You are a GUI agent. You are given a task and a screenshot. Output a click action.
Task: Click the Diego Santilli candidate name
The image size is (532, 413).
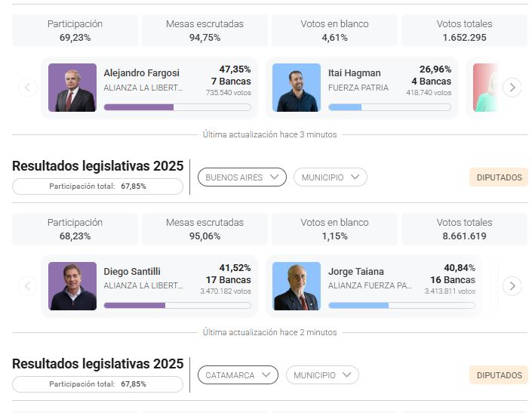132,271
